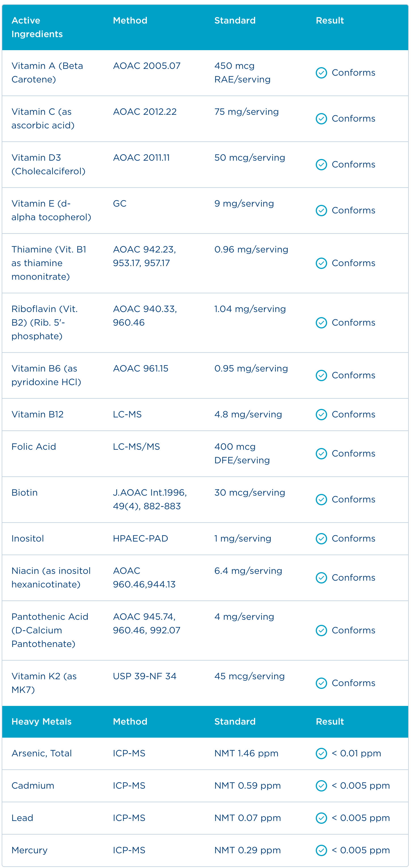Screen dimensions: 411x868
Task: Click the Mercury result checkmark icon
Action: [x=321, y=850]
